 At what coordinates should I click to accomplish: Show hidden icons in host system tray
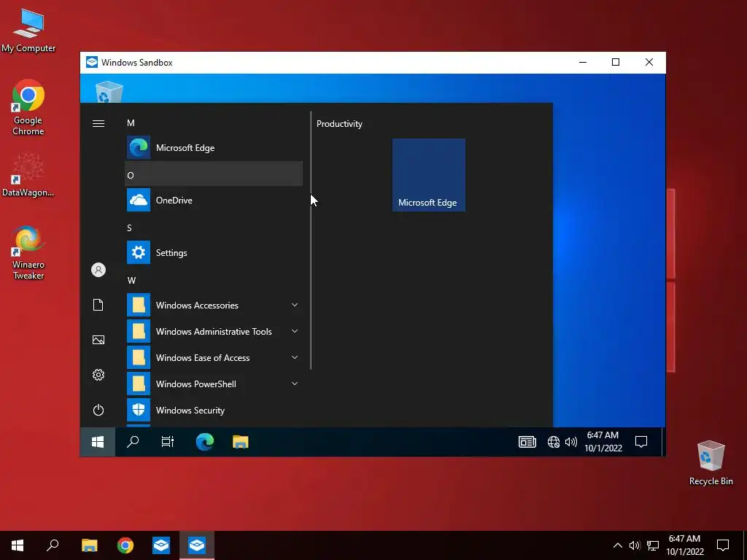(x=617, y=545)
